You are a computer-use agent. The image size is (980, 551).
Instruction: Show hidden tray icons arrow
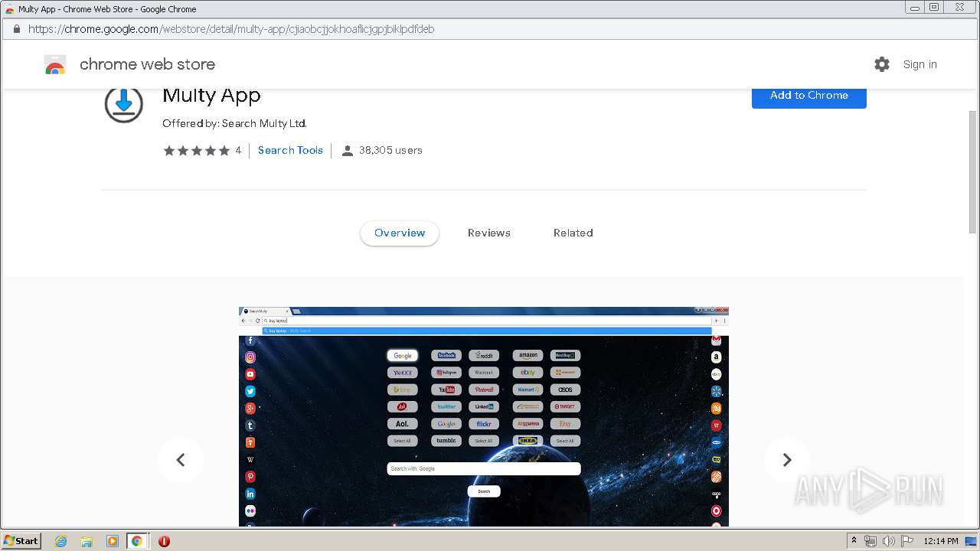point(854,541)
